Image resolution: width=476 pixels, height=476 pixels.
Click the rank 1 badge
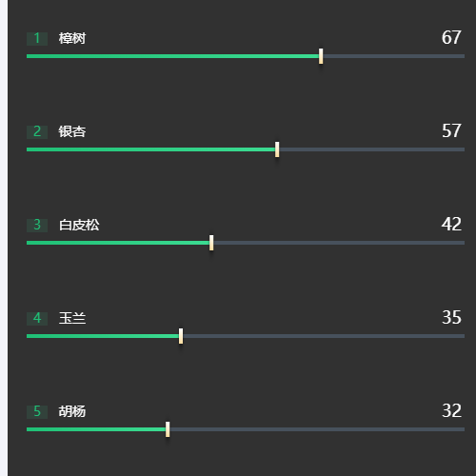coord(37,39)
